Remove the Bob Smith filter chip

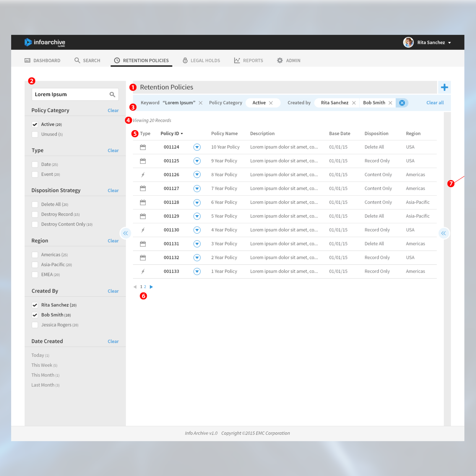tap(390, 103)
